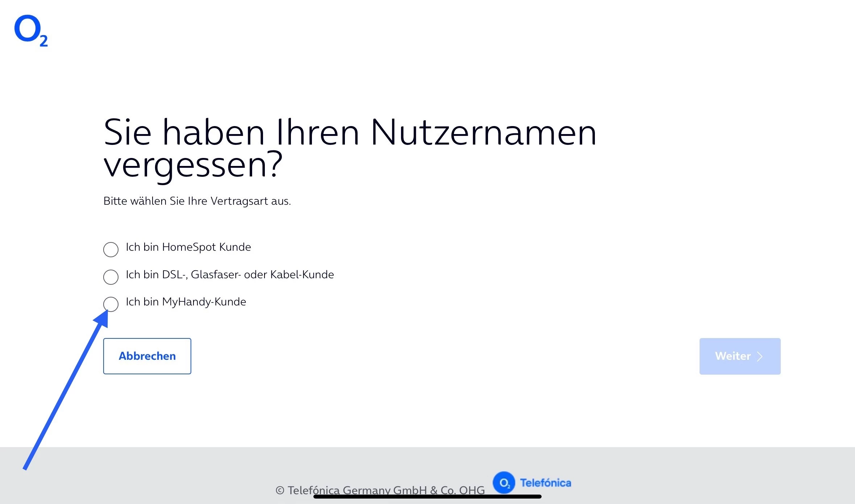Screen dimensions: 855x504
Task: Click the chevron arrow in the Weiter button
Action: [x=760, y=357]
